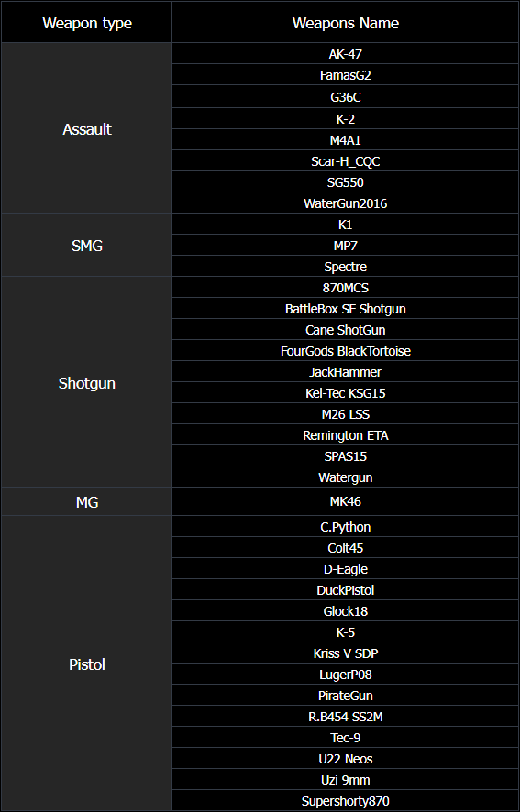Select the Supershorty870 row
520x812 pixels.
point(345,801)
